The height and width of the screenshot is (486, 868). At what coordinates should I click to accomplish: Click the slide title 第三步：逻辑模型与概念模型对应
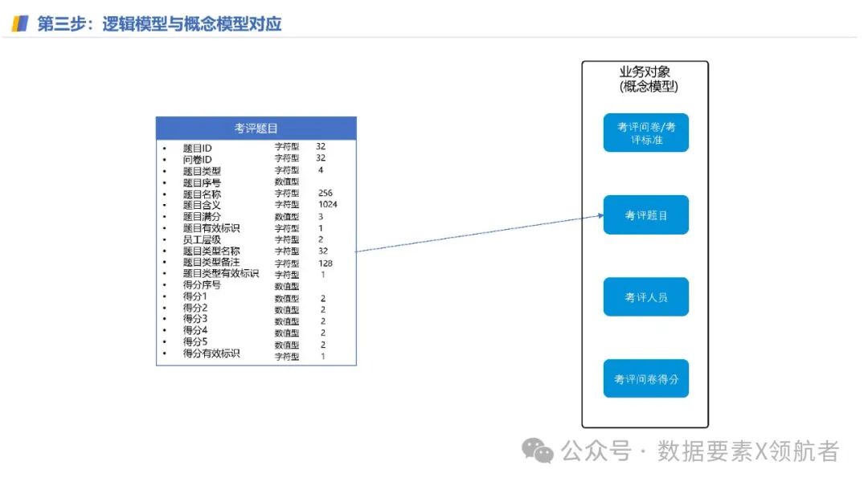pos(159,24)
